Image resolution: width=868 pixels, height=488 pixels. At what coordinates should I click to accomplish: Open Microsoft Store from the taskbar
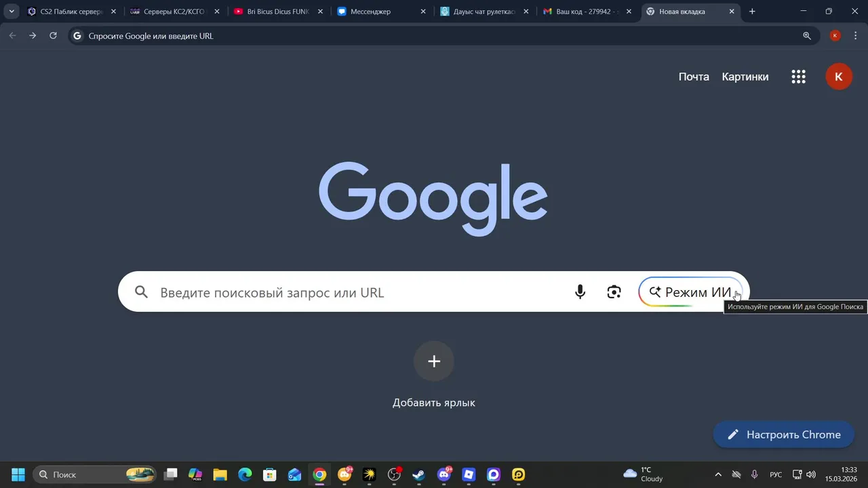pyautogui.click(x=270, y=474)
